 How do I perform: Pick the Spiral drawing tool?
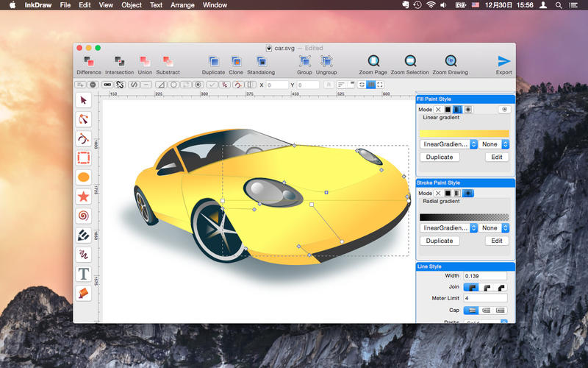84,216
